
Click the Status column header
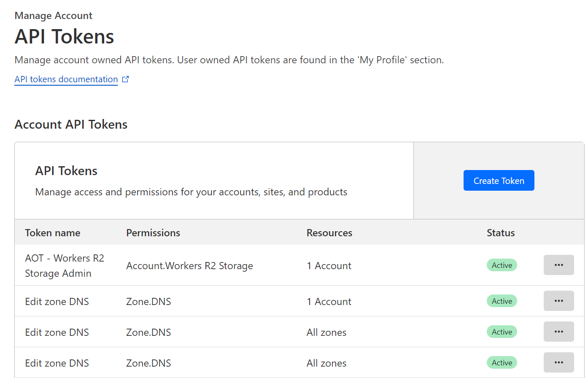501,233
